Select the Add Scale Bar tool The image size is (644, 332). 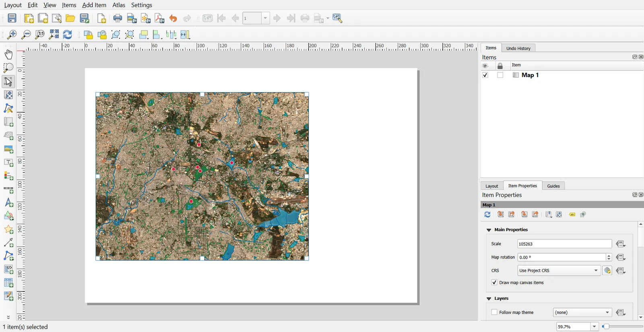(x=8, y=190)
